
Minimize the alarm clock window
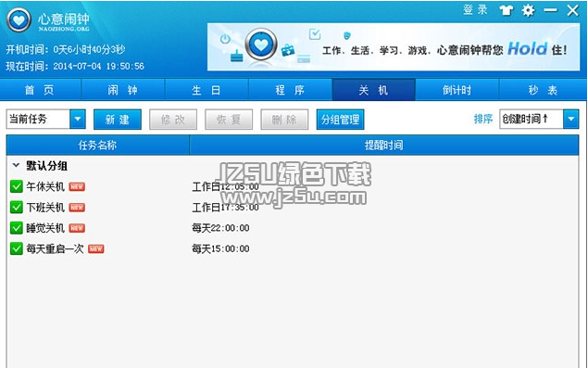click(551, 10)
